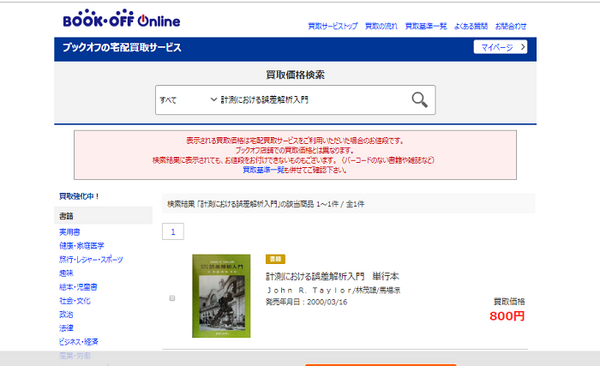Open the マイページ button
The width and height of the screenshot is (600, 366).
click(500, 47)
